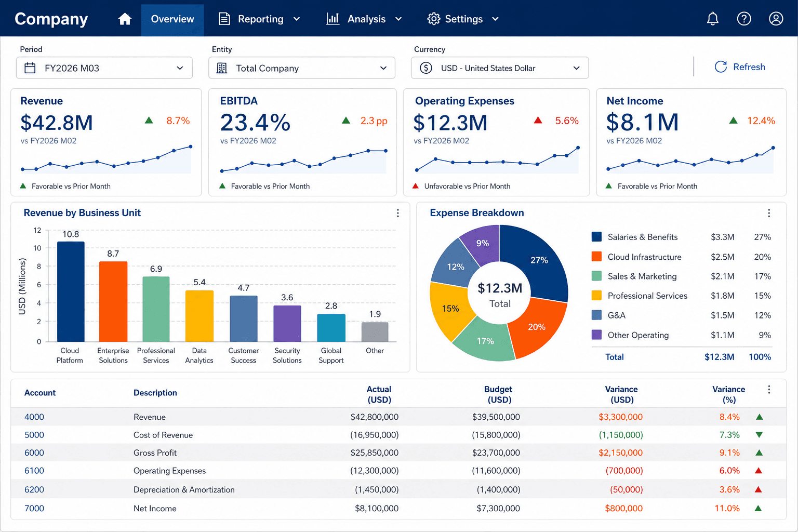
Task: Open the notifications bell
Action: [x=713, y=19]
